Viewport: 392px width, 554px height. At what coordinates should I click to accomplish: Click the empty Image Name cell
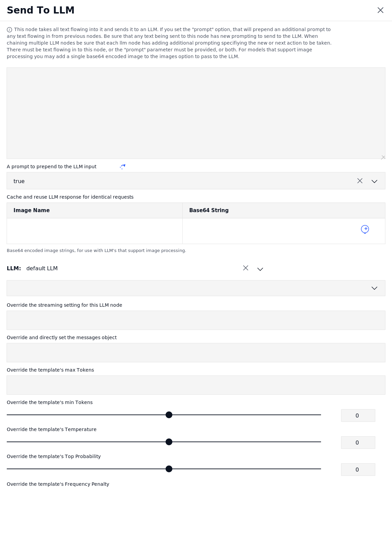[95, 231]
